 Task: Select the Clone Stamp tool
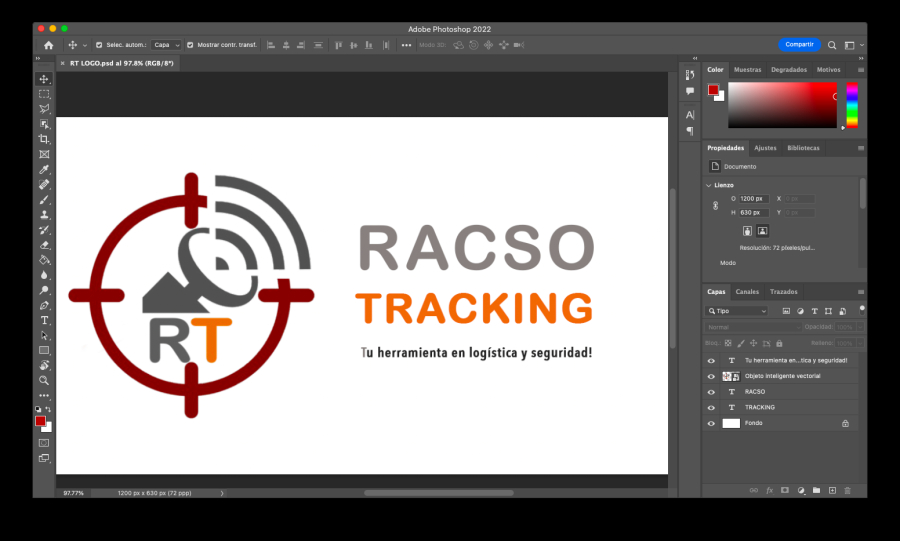(44, 215)
